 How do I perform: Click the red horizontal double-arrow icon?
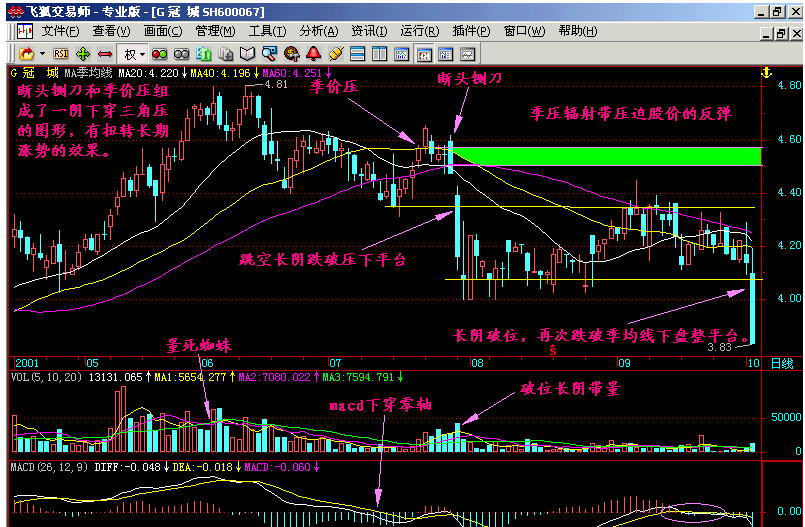[105, 54]
